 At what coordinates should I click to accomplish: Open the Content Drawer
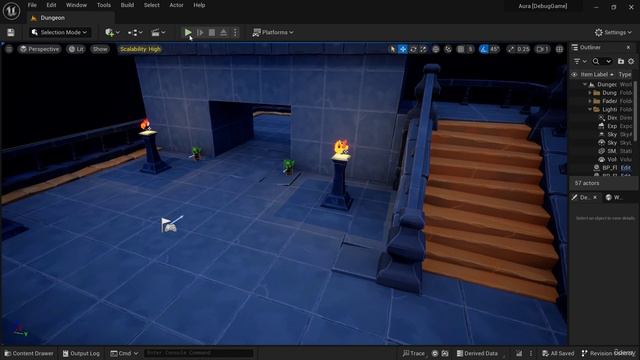[x=29, y=353]
